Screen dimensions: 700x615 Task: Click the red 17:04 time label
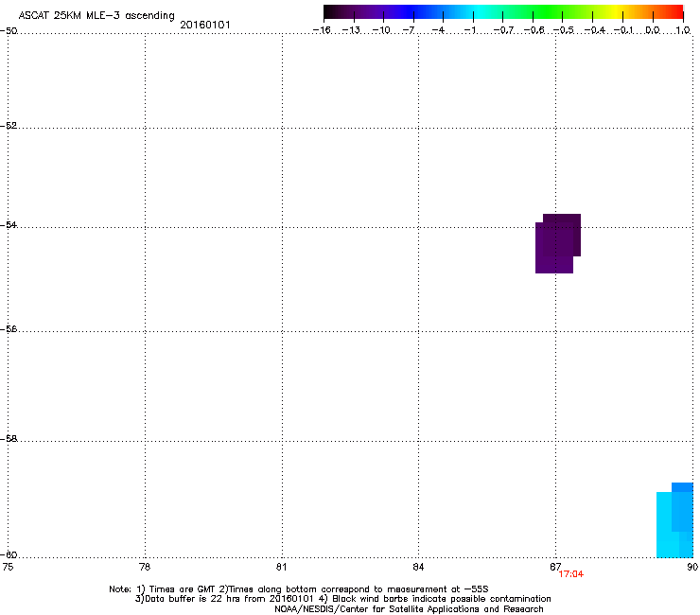(x=571, y=574)
